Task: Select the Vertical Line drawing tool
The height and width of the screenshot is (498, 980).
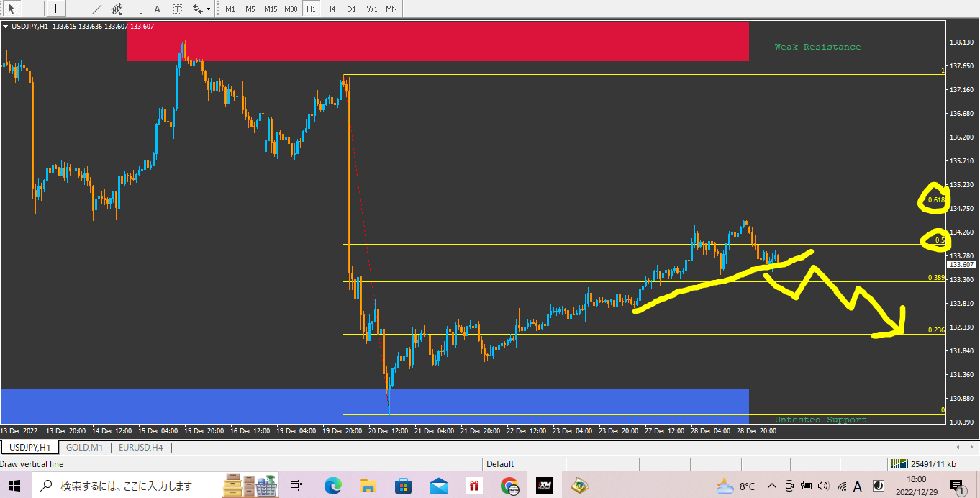Action: click(x=55, y=8)
